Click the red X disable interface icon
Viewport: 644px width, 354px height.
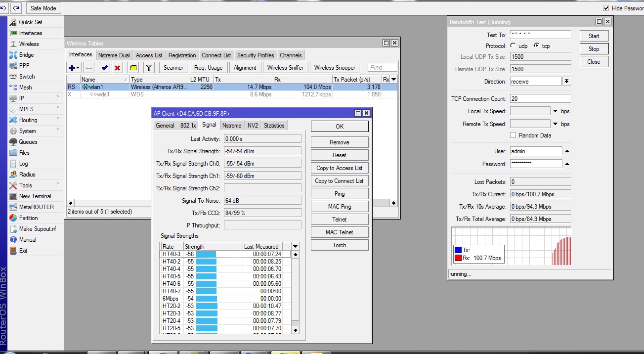[x=118, y=68]
